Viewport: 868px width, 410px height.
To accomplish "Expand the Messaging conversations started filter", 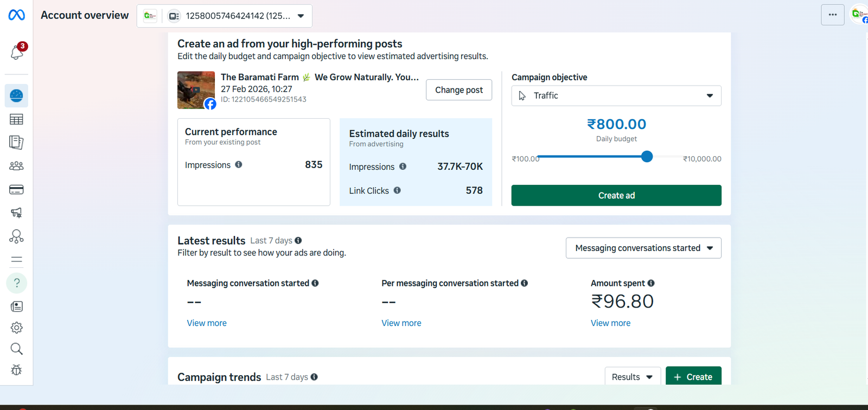I will coord(643,248).
